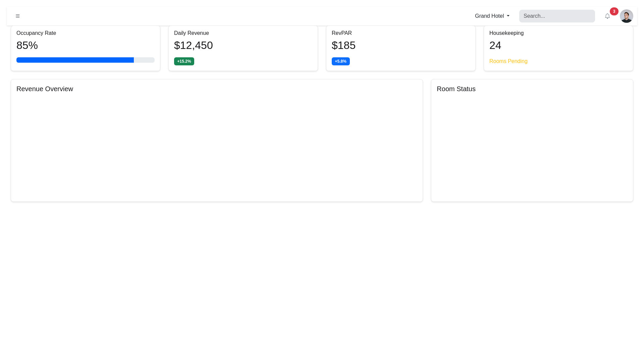This screenshot has width=644, height=362.
Task: Click the red notification badge showing 3
Action: (614, 11)
